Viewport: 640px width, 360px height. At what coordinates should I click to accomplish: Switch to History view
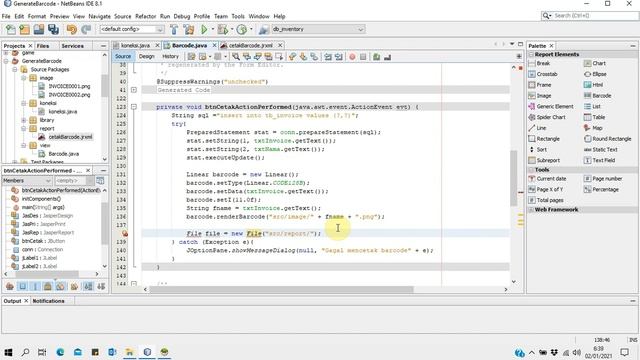(171, 56)
